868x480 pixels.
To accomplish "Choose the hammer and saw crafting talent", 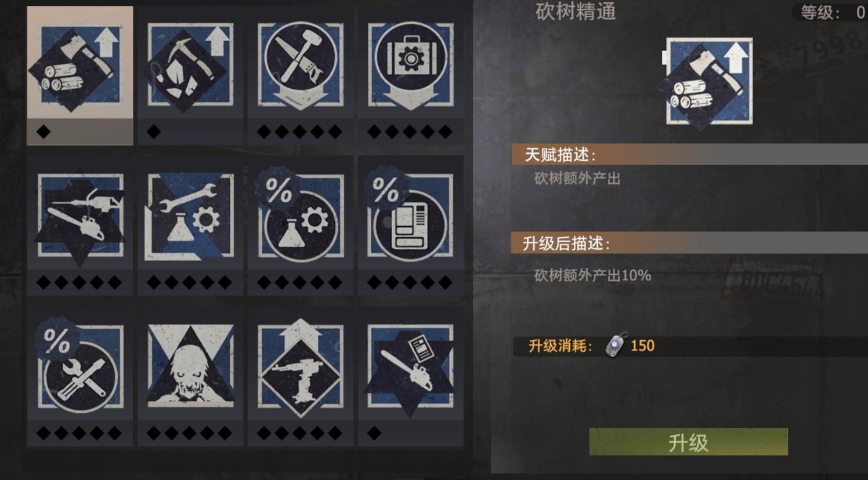I will [x=301, y=75].
